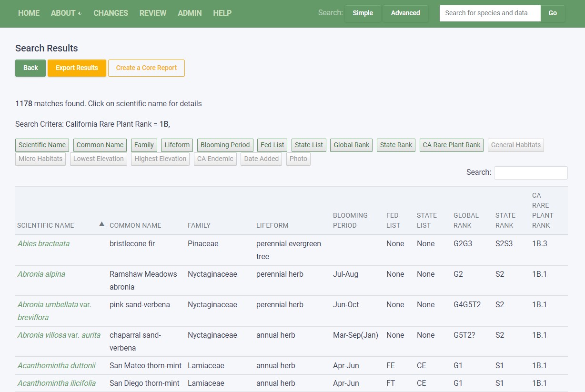Viewport: 585px width, 392px height.
Task: Enable the CA Endemic column toggle
Action: [215, 159]
